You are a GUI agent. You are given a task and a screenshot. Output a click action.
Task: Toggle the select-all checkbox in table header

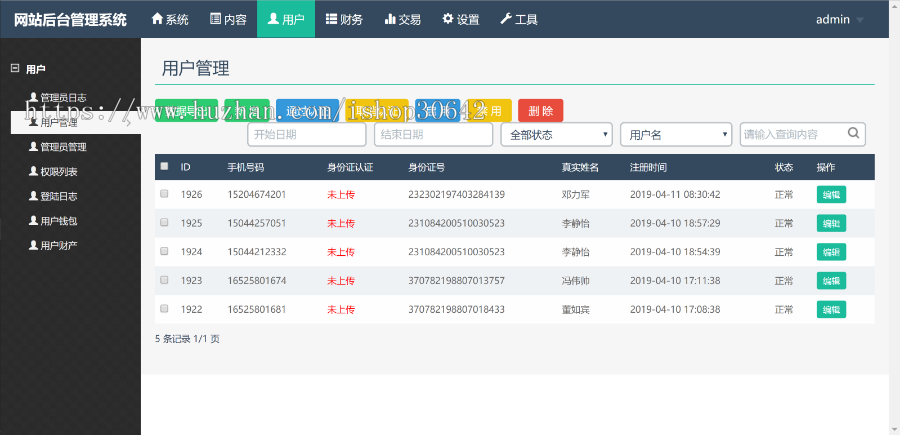click(x=164, y=167)
